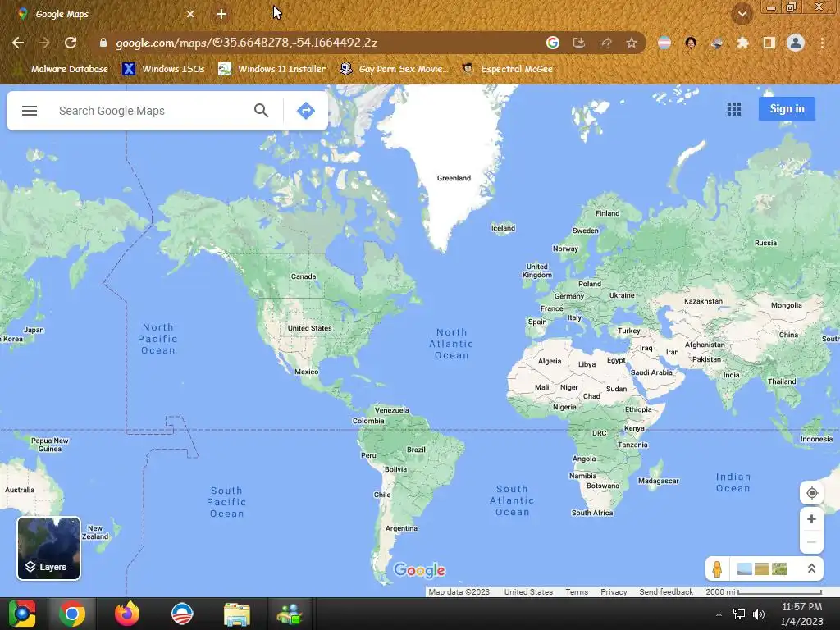Select the Street View pegman

point(717,568)
